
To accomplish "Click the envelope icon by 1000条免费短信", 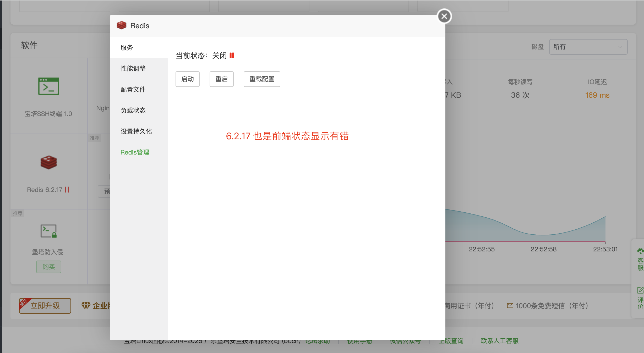I will (x=510, y=306).
